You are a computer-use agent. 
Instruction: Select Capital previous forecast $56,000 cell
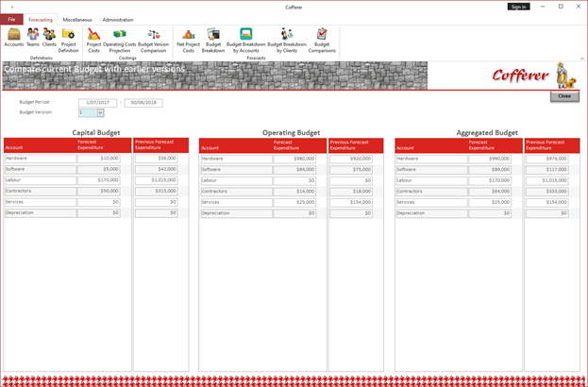tap(157, 159)
